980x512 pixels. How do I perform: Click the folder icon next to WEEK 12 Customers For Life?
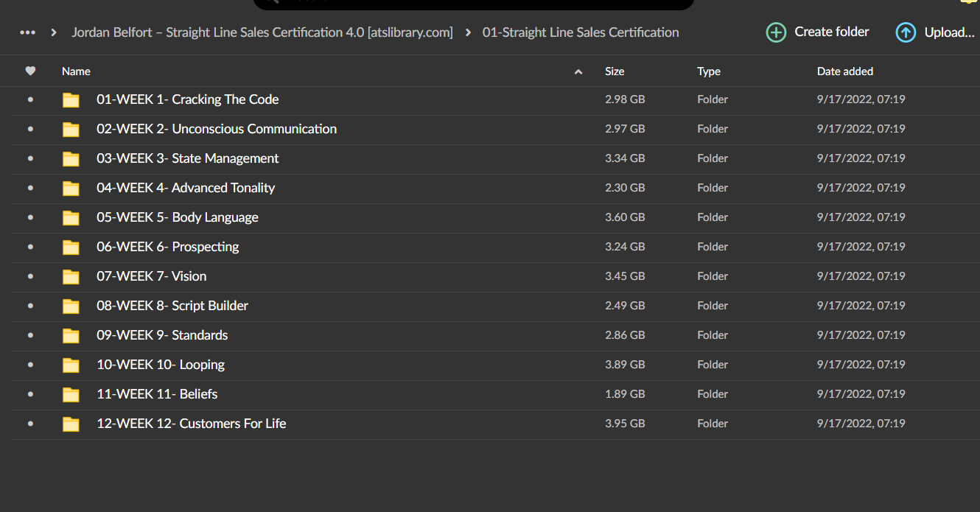click(71, 424)
